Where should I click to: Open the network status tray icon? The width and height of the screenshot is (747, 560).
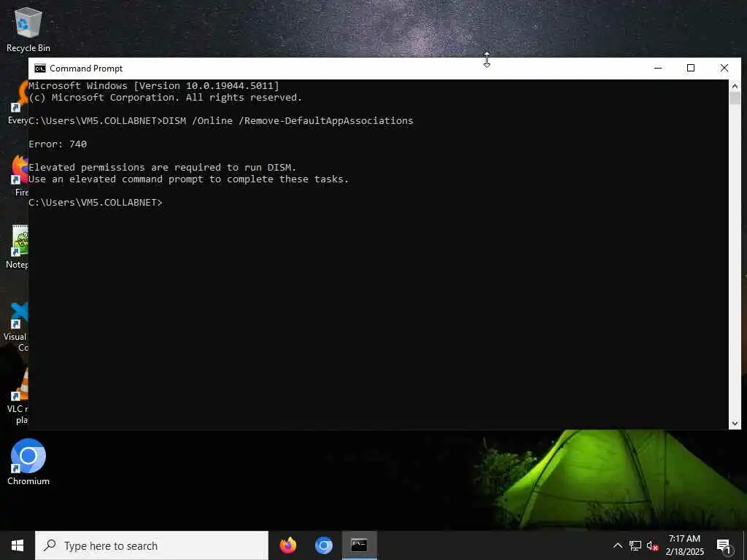click(x=635, y=545)
